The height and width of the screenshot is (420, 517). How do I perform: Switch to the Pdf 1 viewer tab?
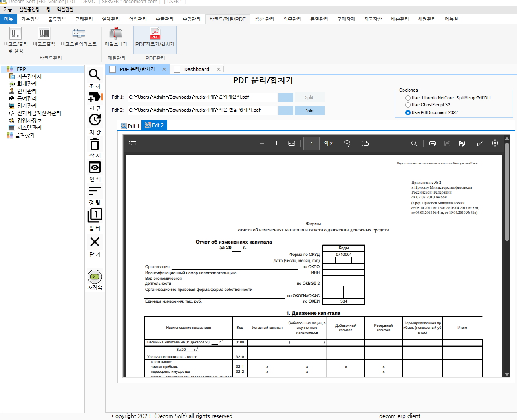click(x=130, y=126)
